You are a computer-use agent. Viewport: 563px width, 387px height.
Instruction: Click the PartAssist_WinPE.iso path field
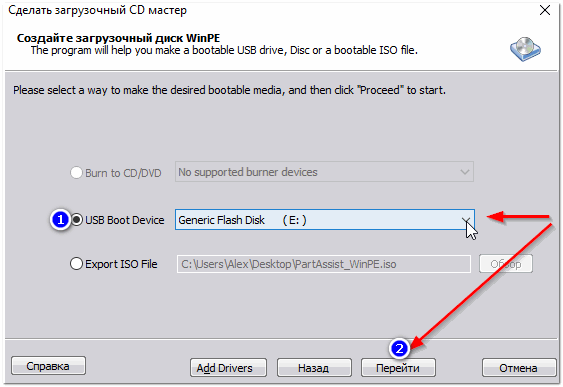pyautogui.click(x=324, y=264)
